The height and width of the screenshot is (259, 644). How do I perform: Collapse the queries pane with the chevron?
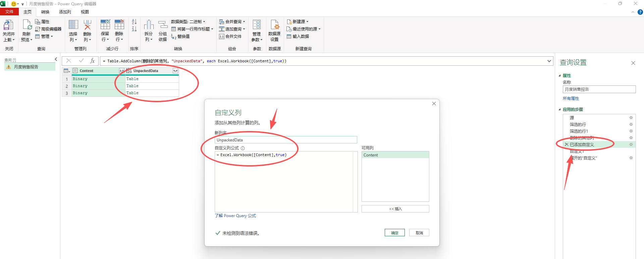tap(56, 59)
